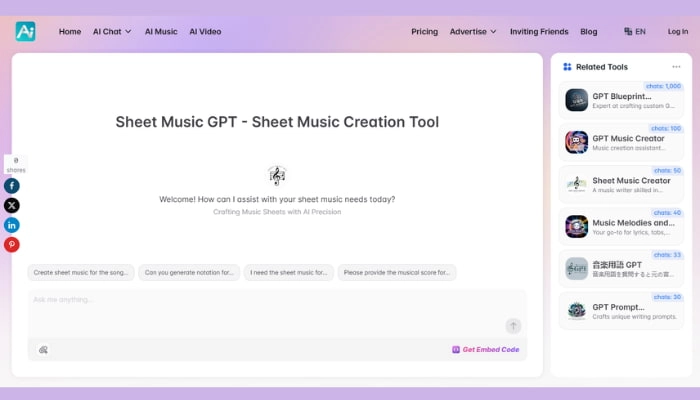The height and width of the screenshot is (400, 700).
Task: Share on Pinterest icon
Action: (x=12, y=245)
